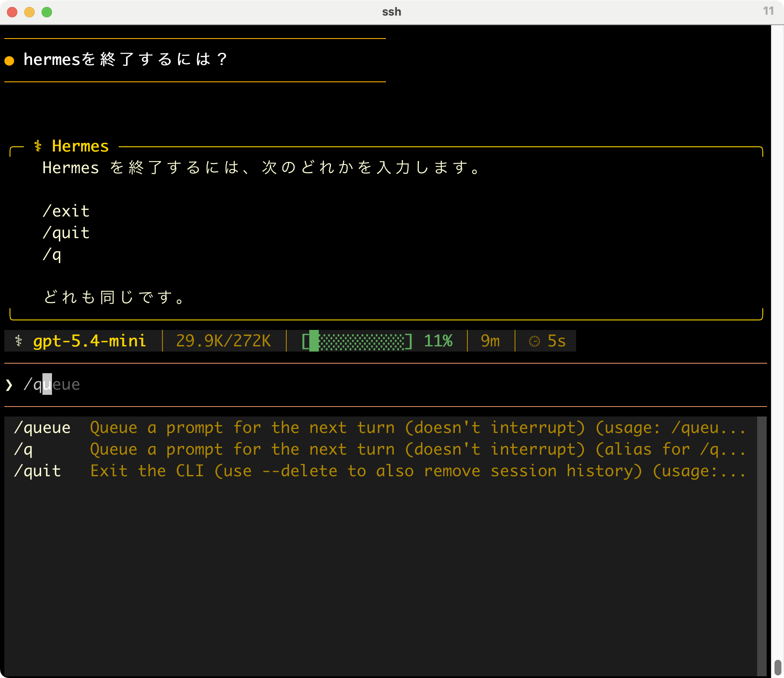The image size is (784, 678).
Task: Click the prompt chevron before /queue input
Action: click(x=9, y=384)
